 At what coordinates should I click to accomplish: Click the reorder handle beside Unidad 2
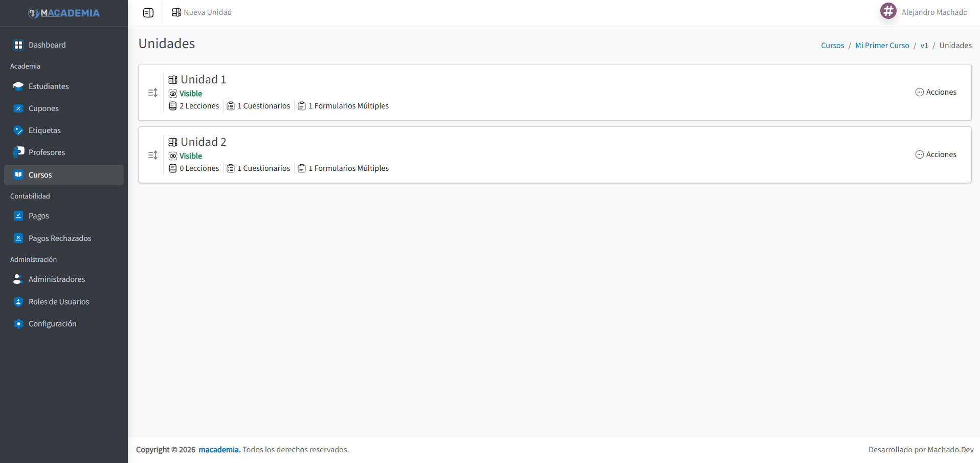click(x=152, y=155)
